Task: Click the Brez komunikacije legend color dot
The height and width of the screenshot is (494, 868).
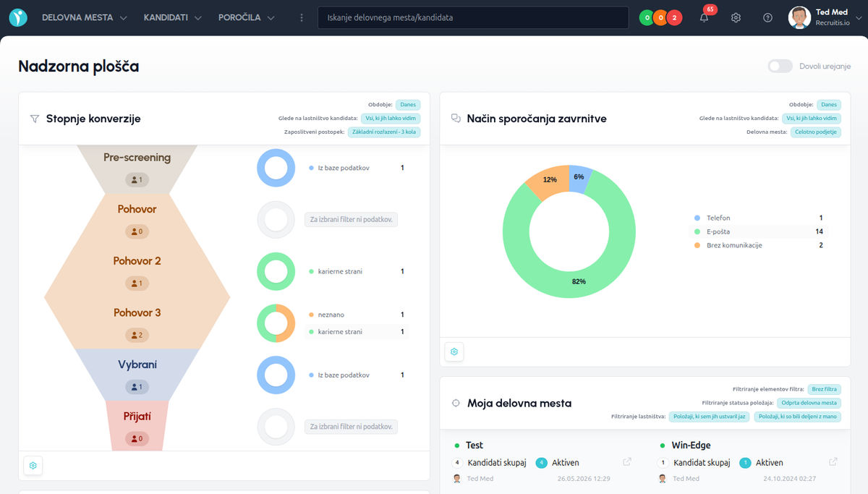Action: pyautogui.click(x=697, y=245)
